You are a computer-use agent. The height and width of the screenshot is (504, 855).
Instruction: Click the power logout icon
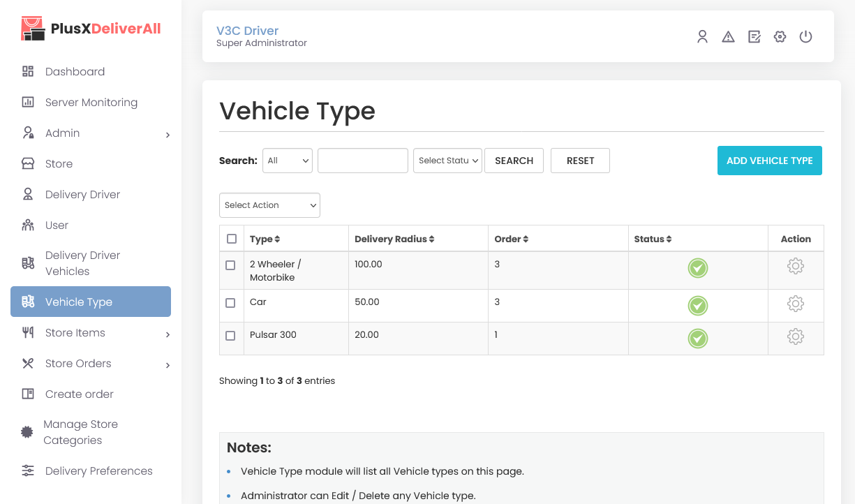click(x=806, y=37)
